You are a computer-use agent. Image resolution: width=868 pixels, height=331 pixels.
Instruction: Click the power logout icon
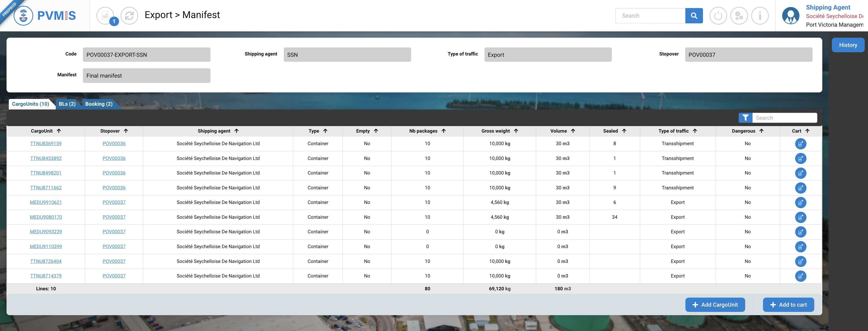718,16
